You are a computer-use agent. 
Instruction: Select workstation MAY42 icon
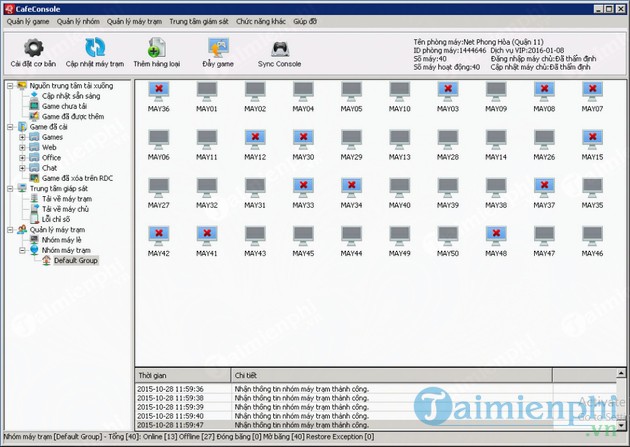click(x=159, y=236)
